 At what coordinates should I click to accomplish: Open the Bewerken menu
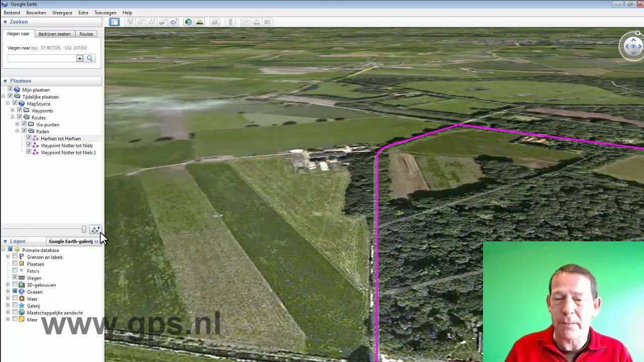click(x=36, y=13)
